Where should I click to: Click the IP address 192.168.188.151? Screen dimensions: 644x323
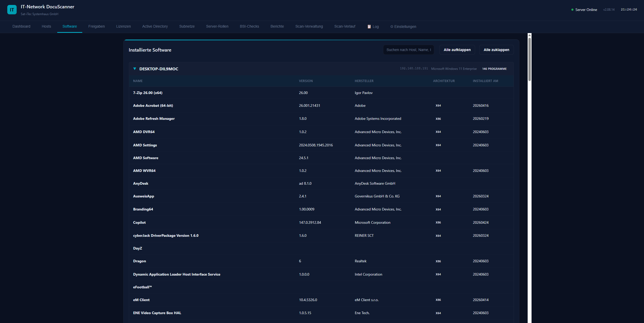click(x=414, y=68)
